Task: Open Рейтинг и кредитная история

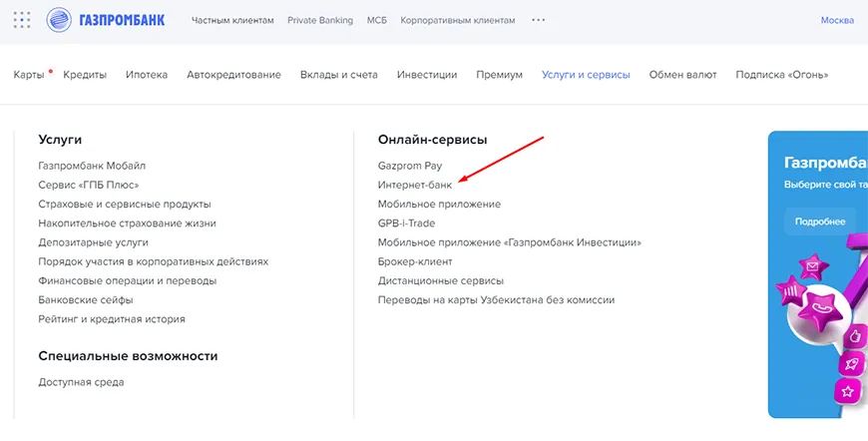Action: click(112, 319)
